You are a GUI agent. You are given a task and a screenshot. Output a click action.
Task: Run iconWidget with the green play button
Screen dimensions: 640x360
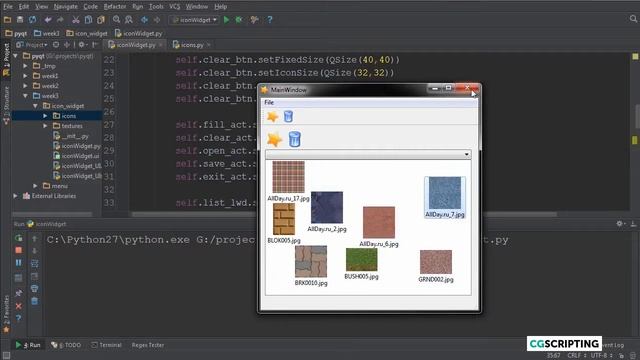[227, 20]
